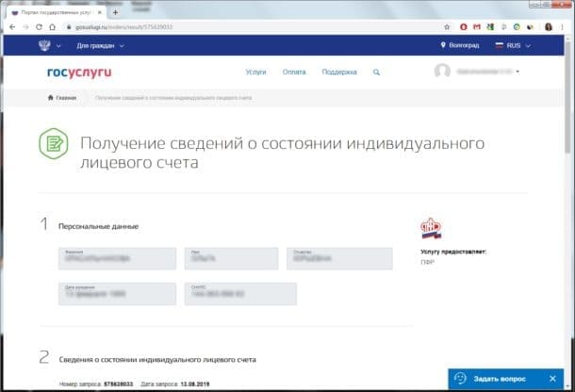Reload the page with the refresh icon

coord(40,27)
